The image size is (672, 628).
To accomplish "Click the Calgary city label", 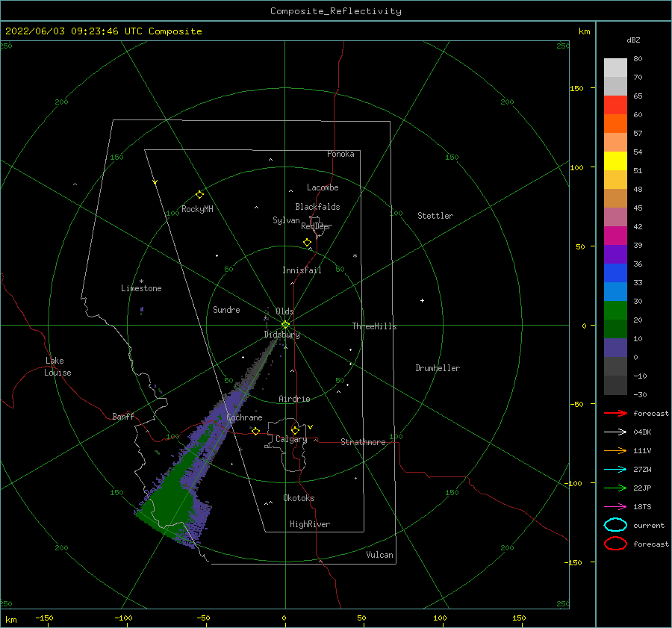I will 291,439.
